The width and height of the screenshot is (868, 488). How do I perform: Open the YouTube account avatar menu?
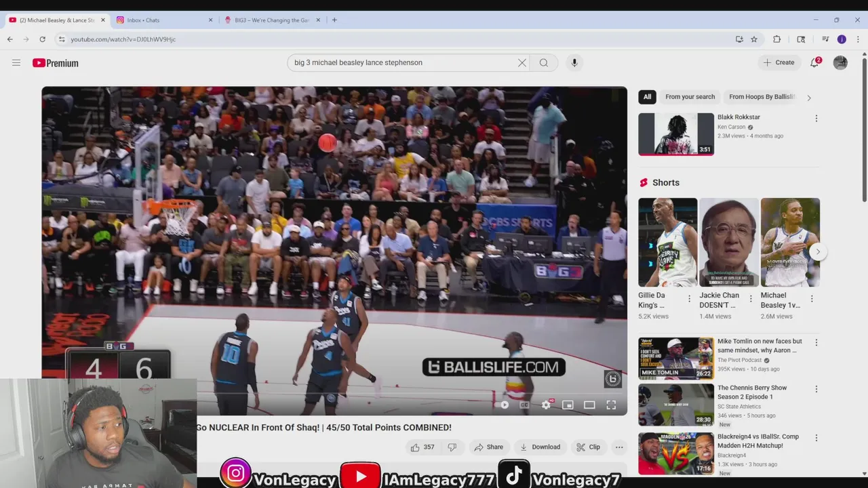click(840, 63)
